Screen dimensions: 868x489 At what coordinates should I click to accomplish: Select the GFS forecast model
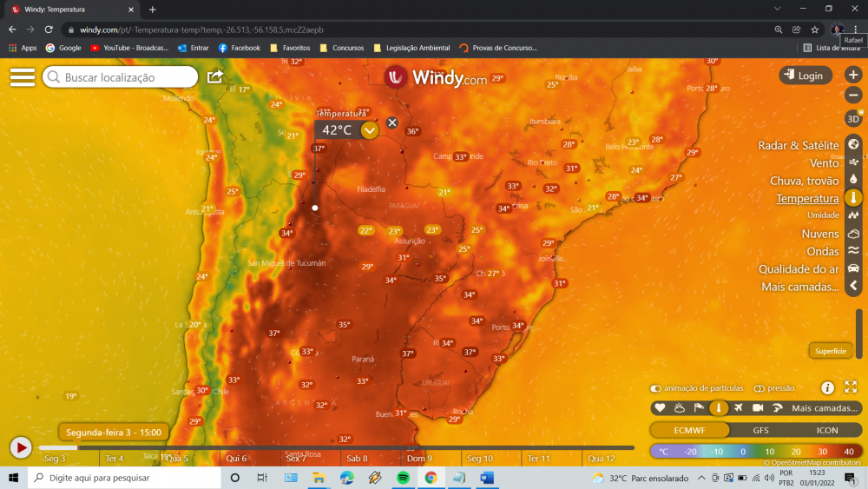(760, 430)
